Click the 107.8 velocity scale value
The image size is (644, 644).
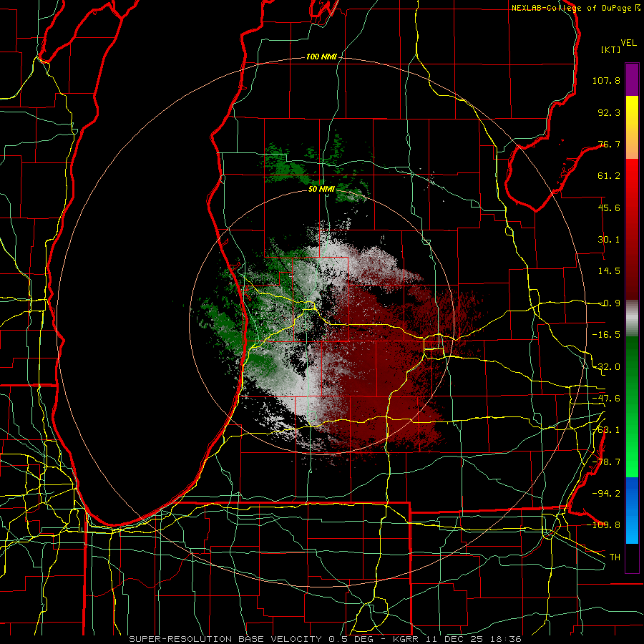(606, 80)
